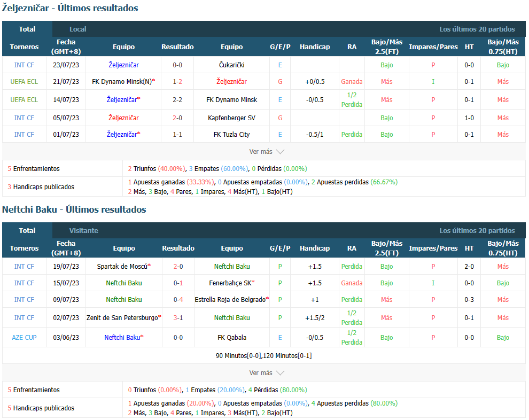Click FK Tuzla City team name

click(231, 134)
